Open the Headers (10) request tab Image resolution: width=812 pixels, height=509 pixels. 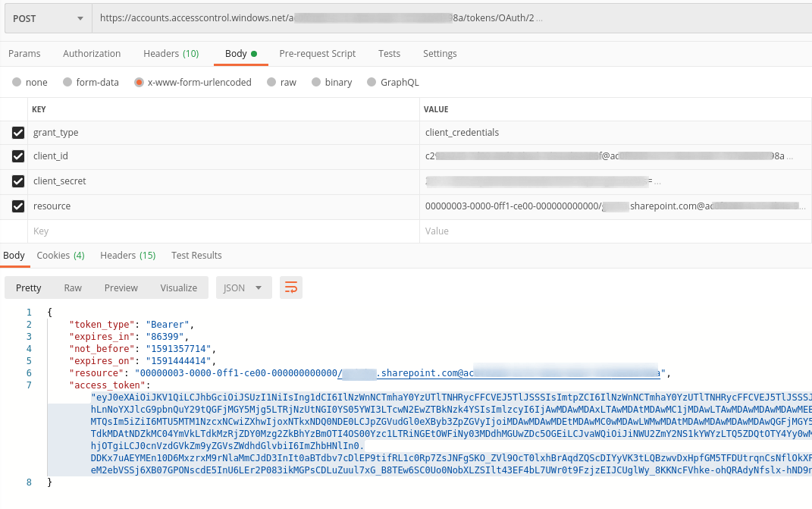[x=171, y=53]
